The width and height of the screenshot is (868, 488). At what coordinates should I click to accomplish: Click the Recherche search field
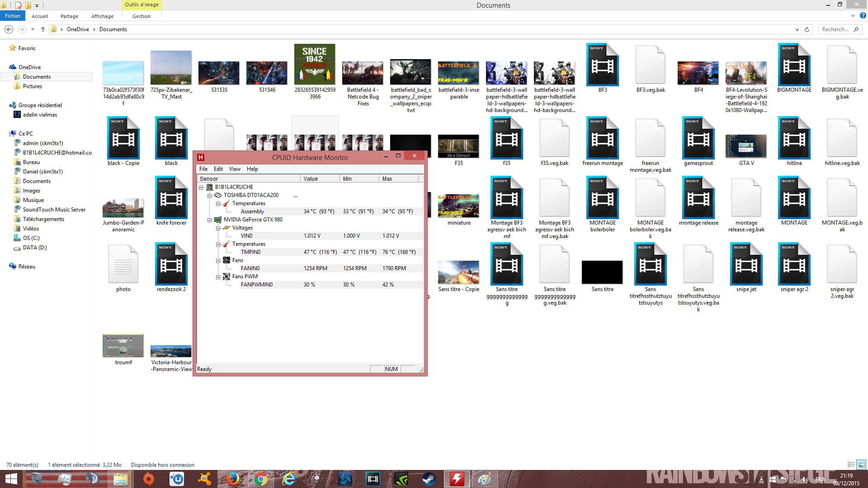(x=835, y=29)
